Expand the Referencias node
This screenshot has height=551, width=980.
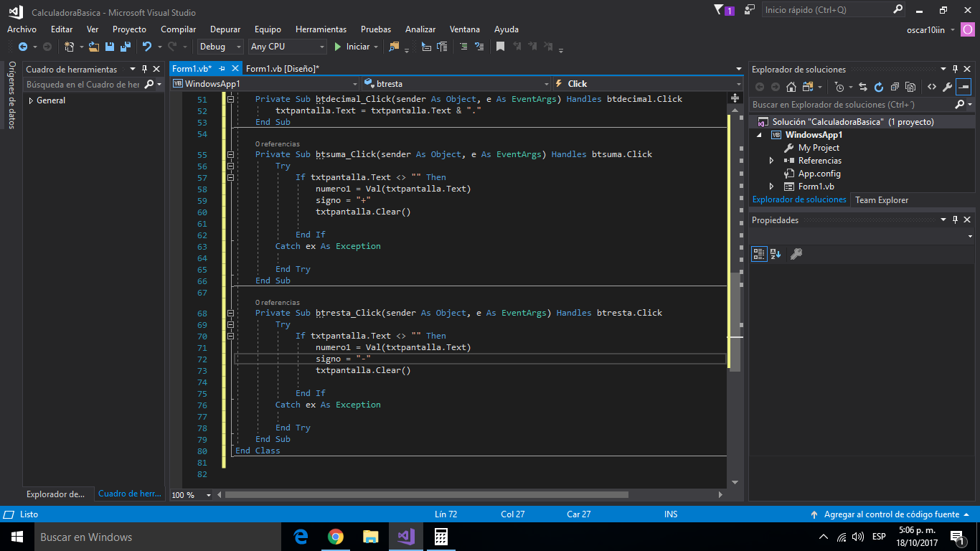coord(771,161)
